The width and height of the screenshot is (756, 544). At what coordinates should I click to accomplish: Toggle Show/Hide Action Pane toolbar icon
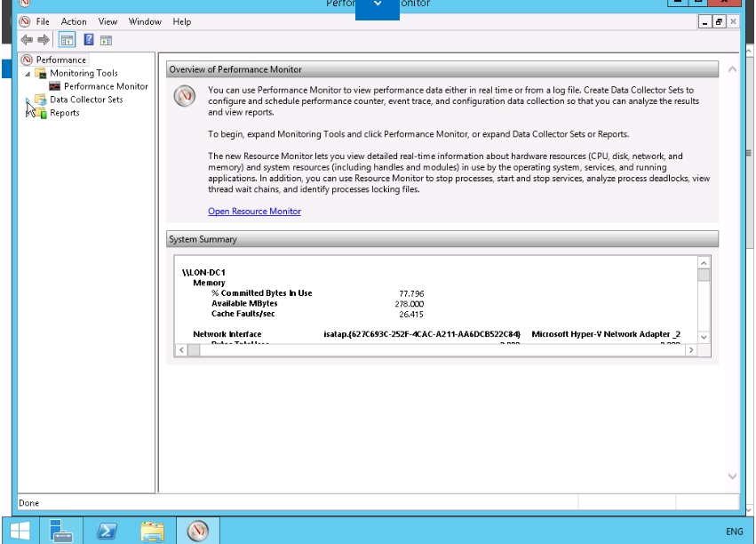106,41
